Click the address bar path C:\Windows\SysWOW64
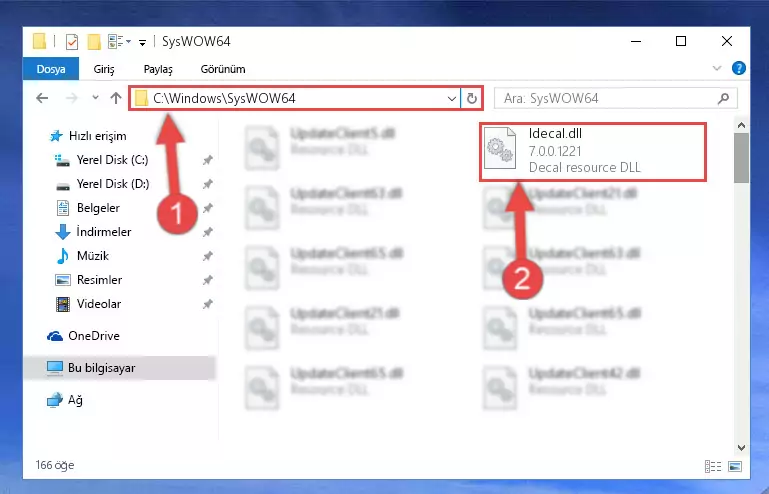The width and height of the screenshot is (769, 494). (224, 98)
